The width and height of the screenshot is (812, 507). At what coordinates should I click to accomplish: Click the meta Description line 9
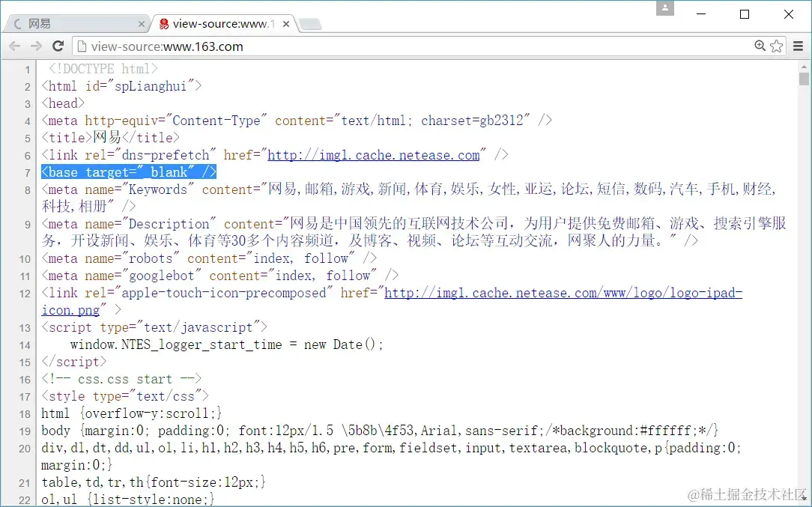point(414,232)
